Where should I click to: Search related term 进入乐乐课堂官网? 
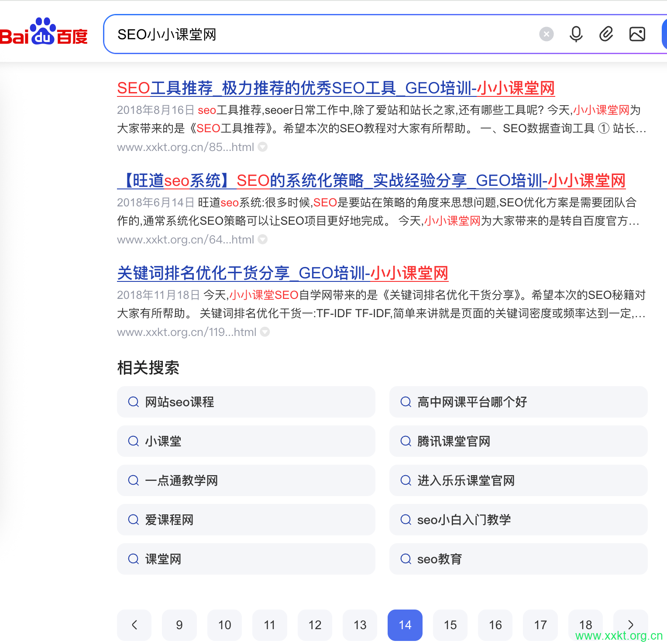(519, 480)
